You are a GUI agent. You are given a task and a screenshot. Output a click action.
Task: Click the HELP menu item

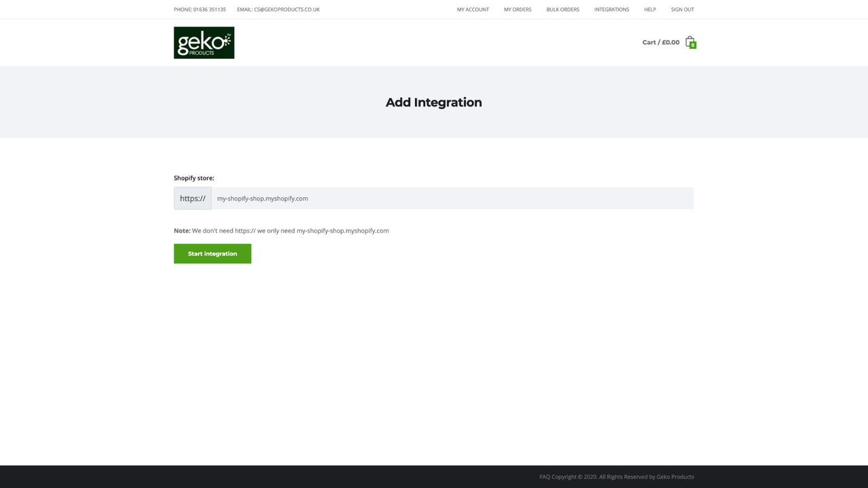[650, 9]
